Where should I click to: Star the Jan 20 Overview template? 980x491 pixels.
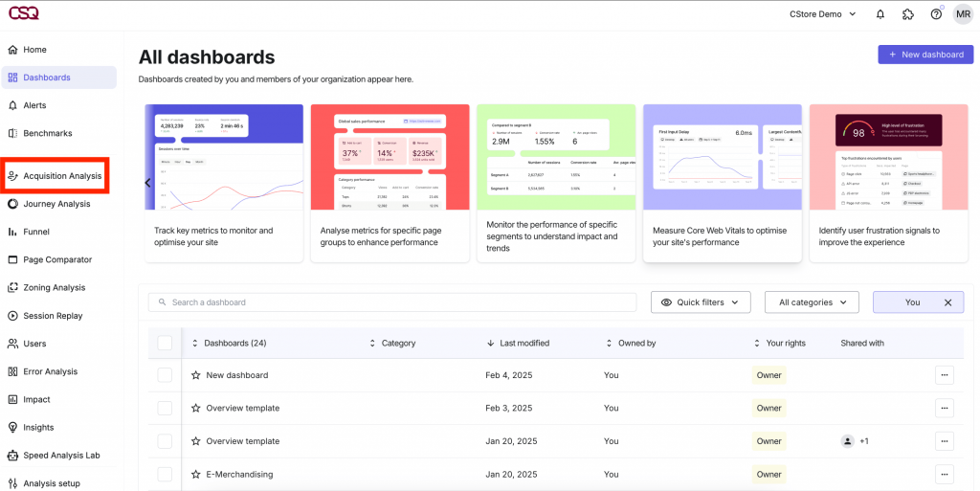195,441
